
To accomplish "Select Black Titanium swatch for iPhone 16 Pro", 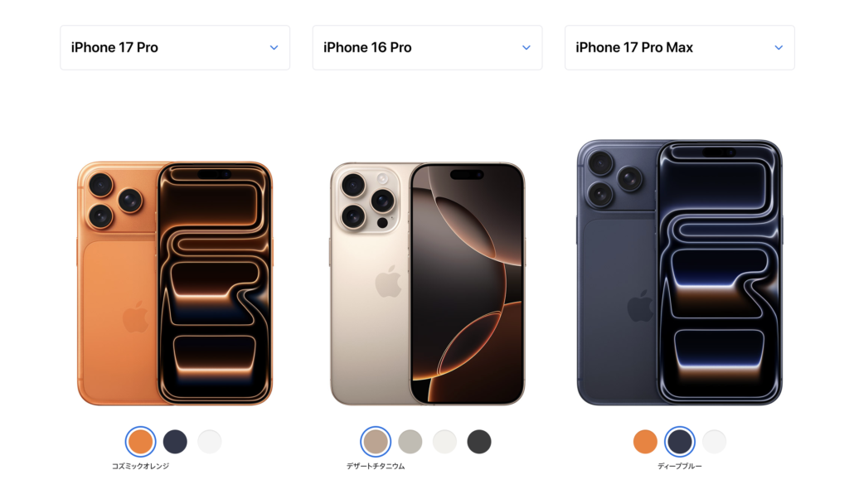I will tap(479, 442).
